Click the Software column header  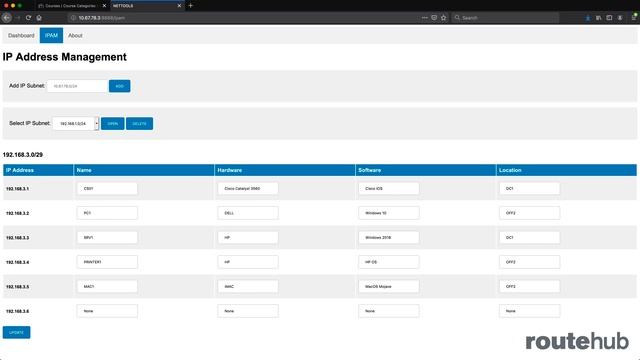(x=426, y=170)
